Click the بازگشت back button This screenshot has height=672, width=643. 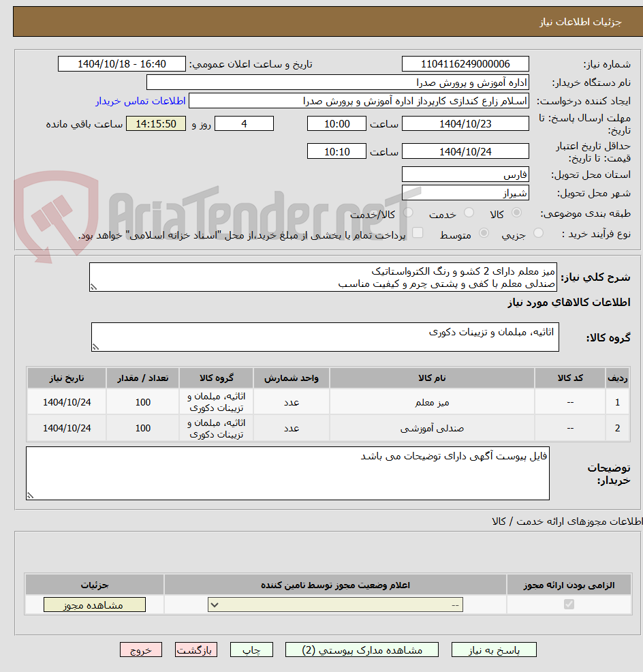[195, 650]
